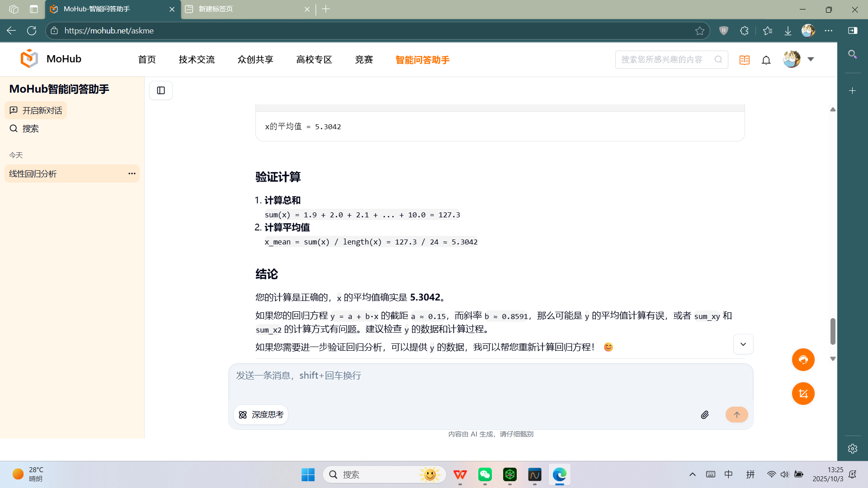Show hidden system tray icons chevron
The width and height of the screenshot is (868, 488).
pos(692,474)
